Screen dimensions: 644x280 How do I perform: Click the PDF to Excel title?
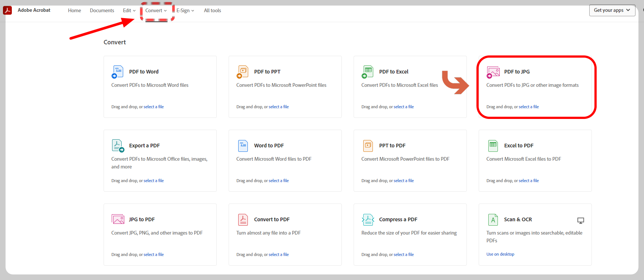[394, 72]
